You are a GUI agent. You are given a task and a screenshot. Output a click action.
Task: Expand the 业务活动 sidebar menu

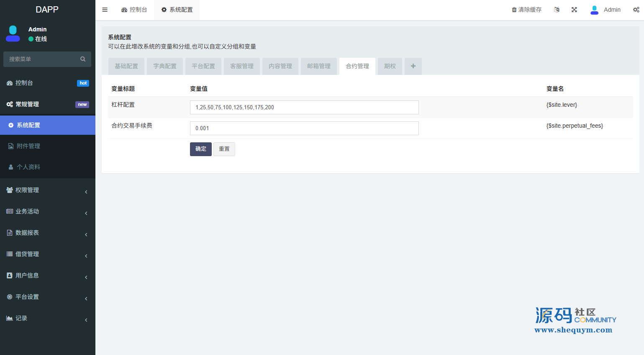[x=47, y=211]
